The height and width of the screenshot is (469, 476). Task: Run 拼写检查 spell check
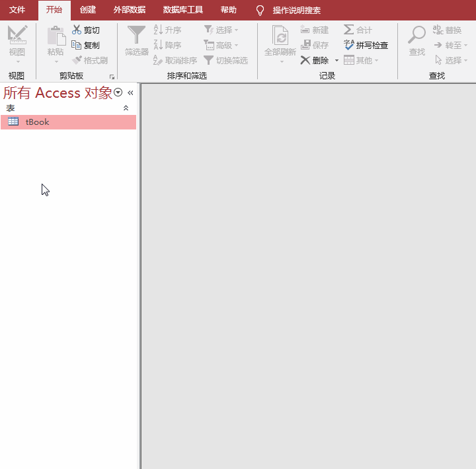366,45
